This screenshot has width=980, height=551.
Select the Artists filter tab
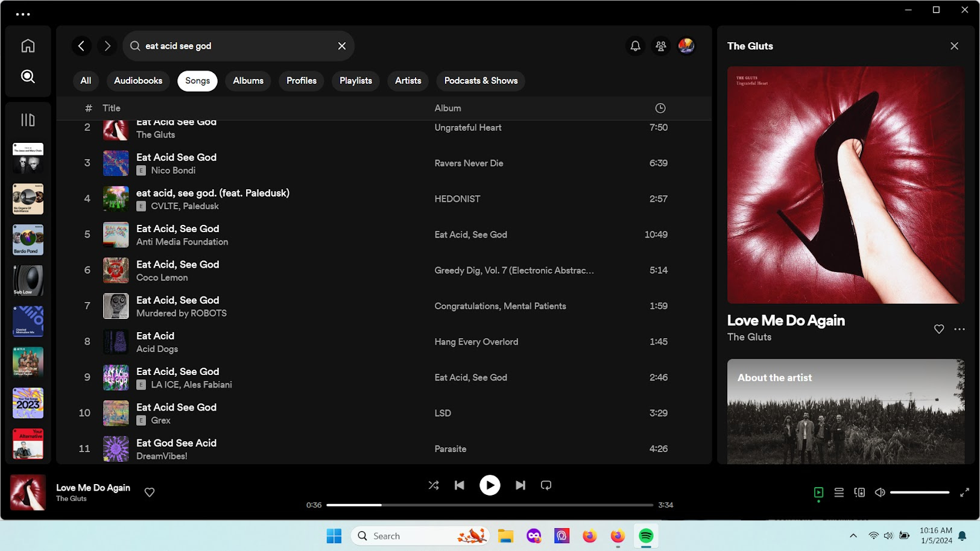(x=408, y=81)
